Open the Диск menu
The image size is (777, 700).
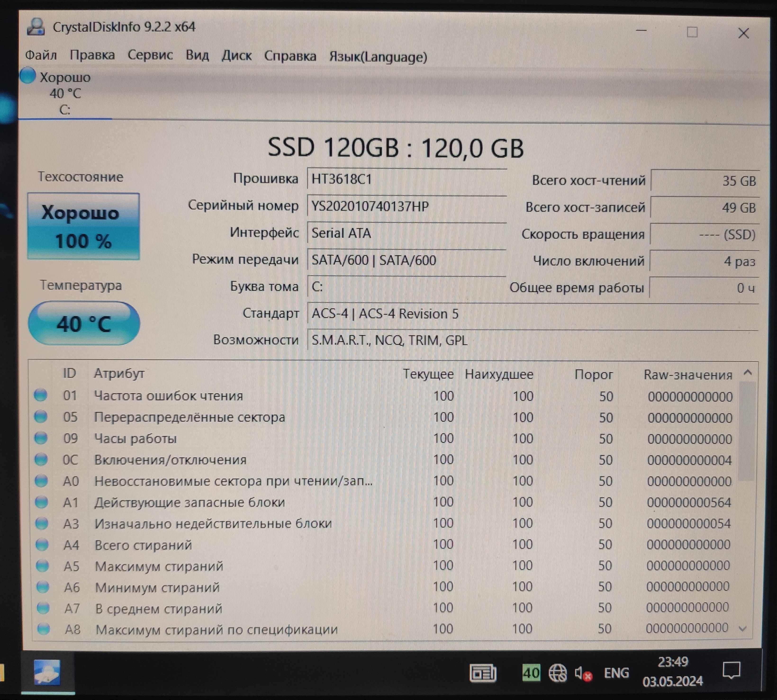[237, 56]
